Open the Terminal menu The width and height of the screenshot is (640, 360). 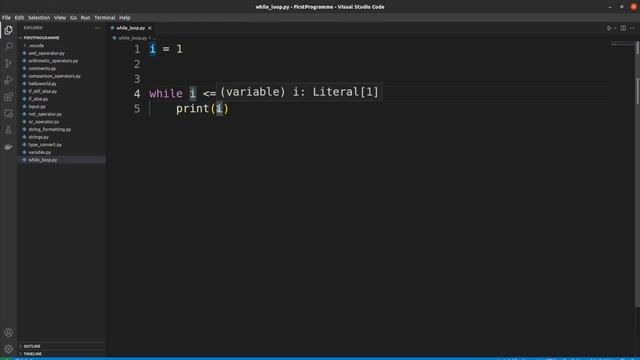pos(104,18)
